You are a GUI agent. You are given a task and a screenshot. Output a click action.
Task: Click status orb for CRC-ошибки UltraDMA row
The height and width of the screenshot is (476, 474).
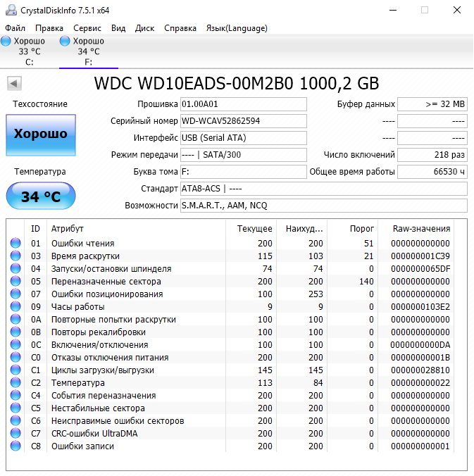[16, 434]
